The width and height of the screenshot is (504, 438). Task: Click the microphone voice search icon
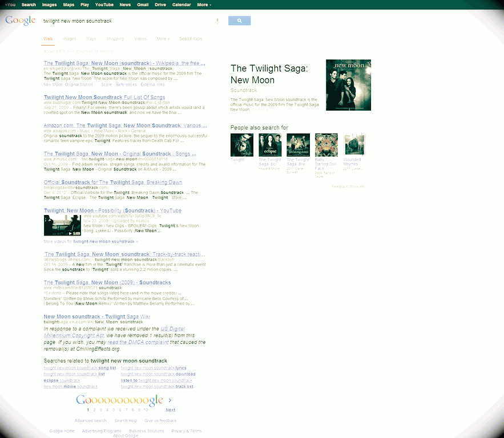coord(217,21)
